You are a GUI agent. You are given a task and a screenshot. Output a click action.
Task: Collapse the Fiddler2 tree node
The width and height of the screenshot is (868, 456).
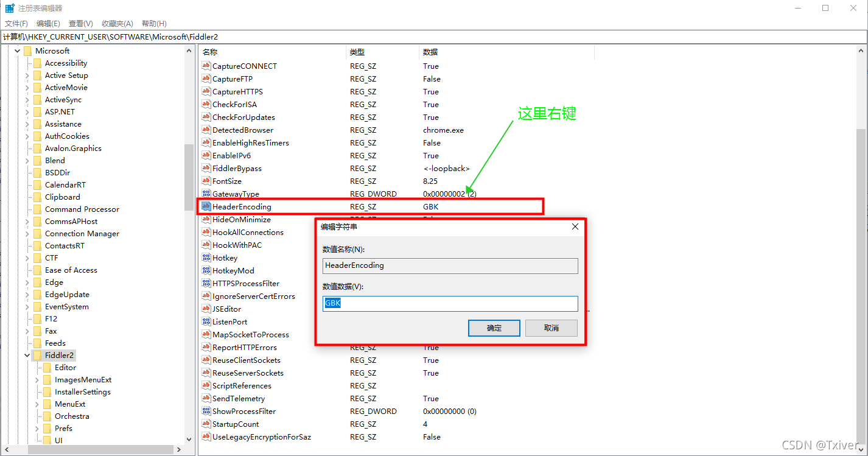point(27,355)
